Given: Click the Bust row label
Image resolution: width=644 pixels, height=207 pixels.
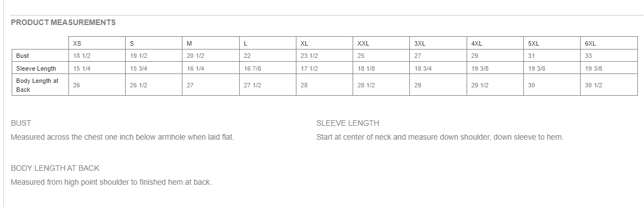Looking at the screenshot, I should [x=40, y=56].
